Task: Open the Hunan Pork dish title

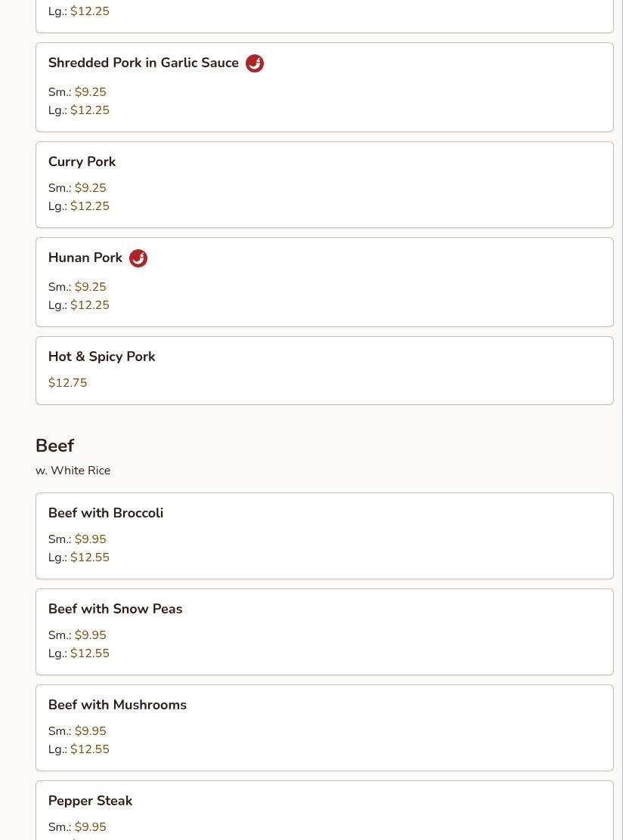Action: click(85, 258)
